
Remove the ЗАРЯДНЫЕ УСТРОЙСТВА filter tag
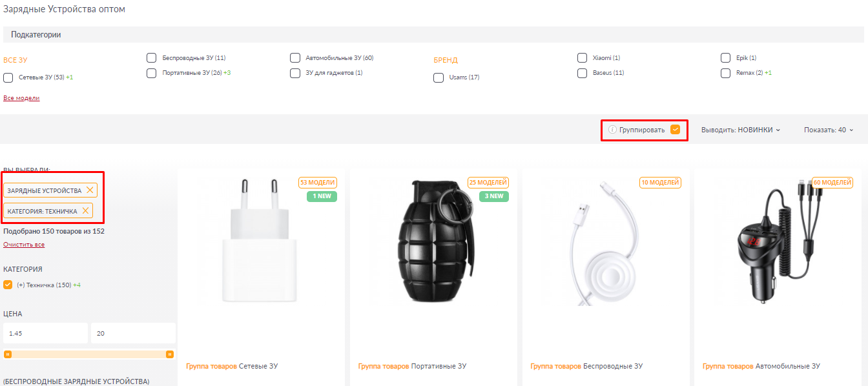coord(90,190)
